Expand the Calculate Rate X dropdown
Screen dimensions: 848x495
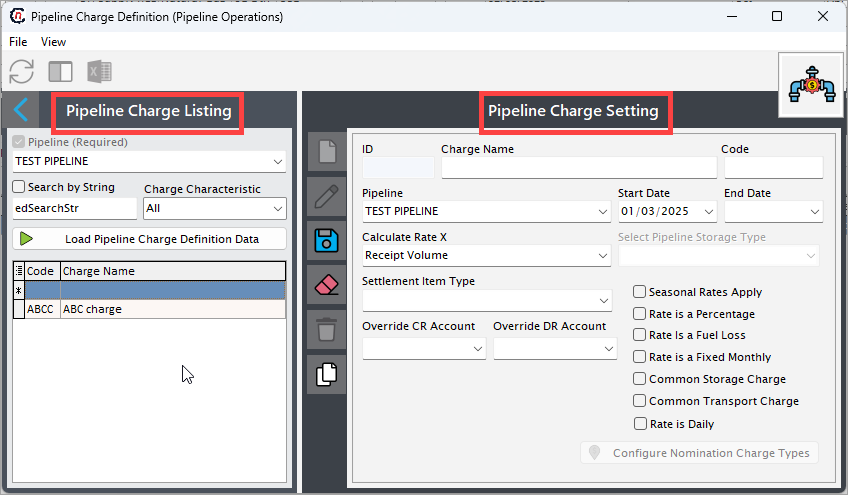(486, 255)
